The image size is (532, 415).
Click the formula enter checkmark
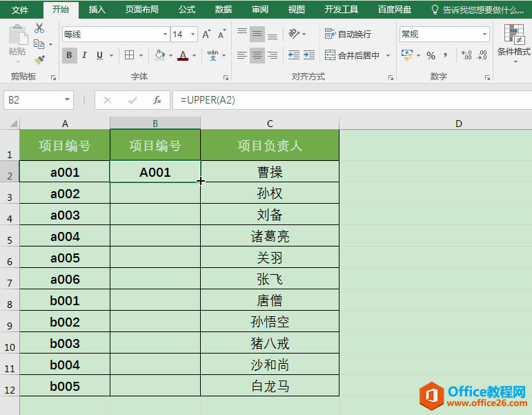tap(132, 100)
